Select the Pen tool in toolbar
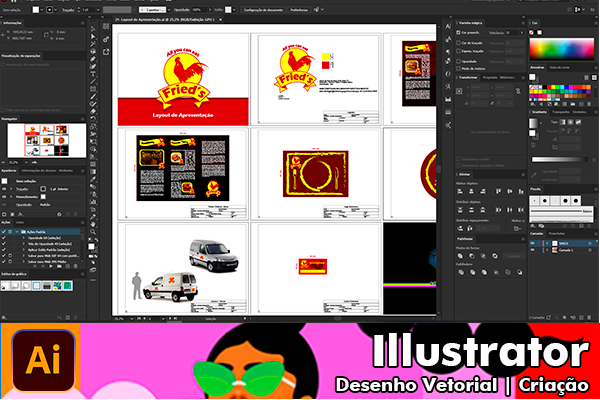The height and width of the screenshot is (400, 600). point(93,59)
